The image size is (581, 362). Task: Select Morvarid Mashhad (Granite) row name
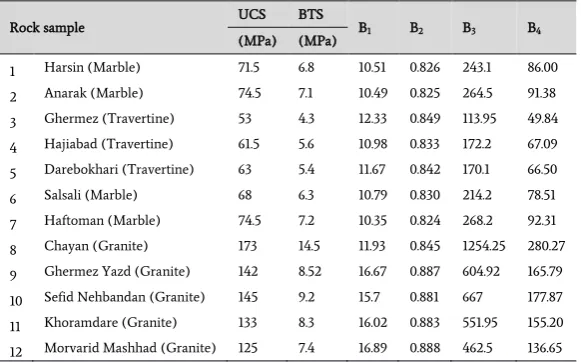(130, 348)
